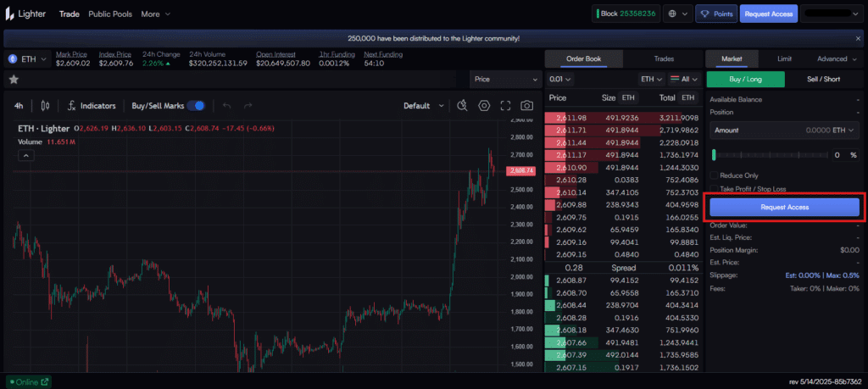Open chart settings hexagon icon
The image size is (868, 389).
(484, 106)
